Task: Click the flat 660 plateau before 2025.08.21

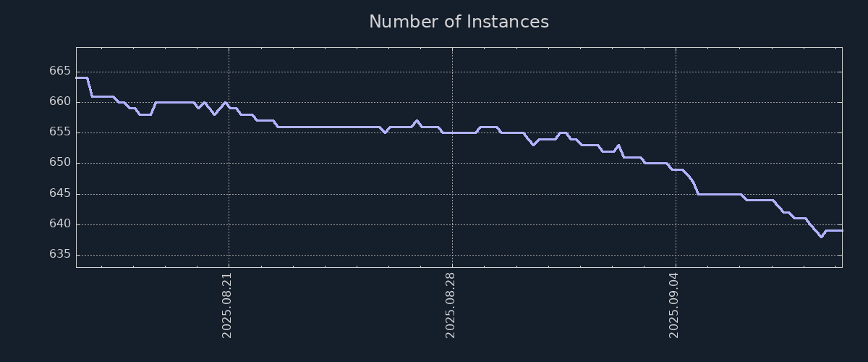Action: pos(174,102)
